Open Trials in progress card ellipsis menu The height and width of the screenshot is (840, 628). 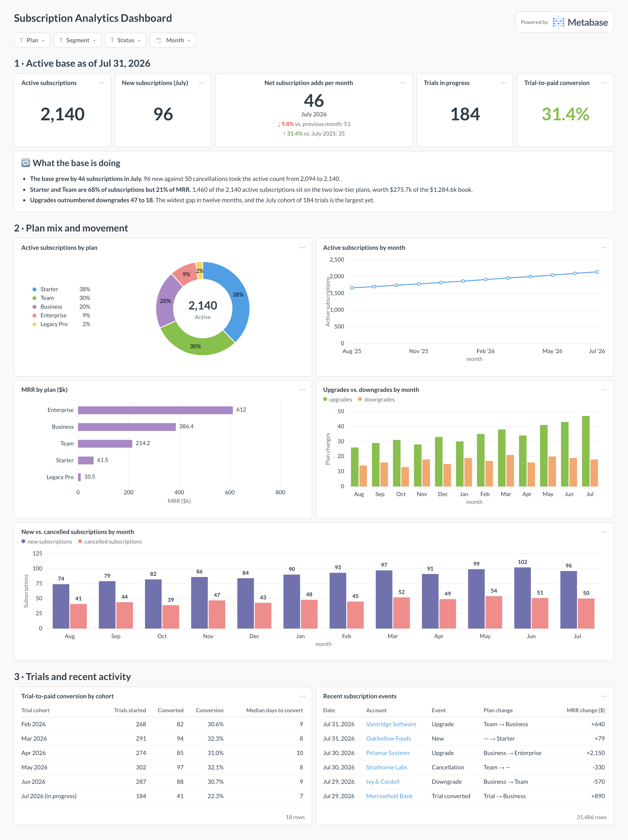[504, 83]
